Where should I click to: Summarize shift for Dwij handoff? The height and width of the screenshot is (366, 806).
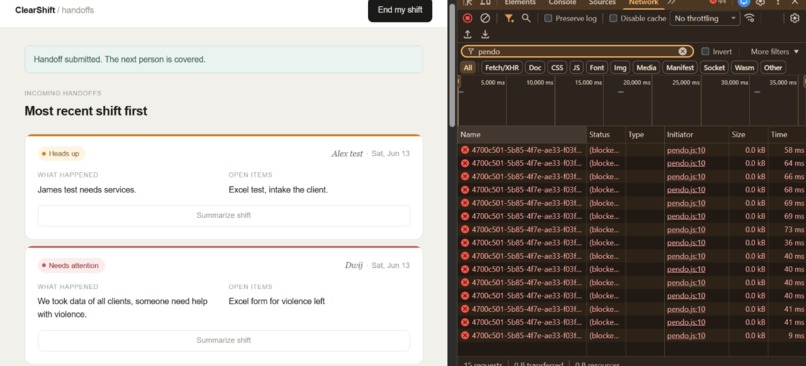(x=224, y=340)
